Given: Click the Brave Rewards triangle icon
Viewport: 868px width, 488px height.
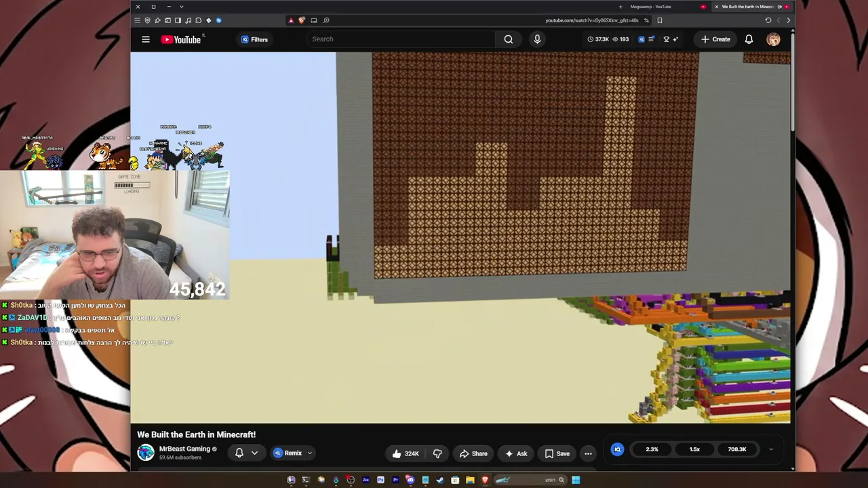Looking at the screenshot, I should (291, 20).
